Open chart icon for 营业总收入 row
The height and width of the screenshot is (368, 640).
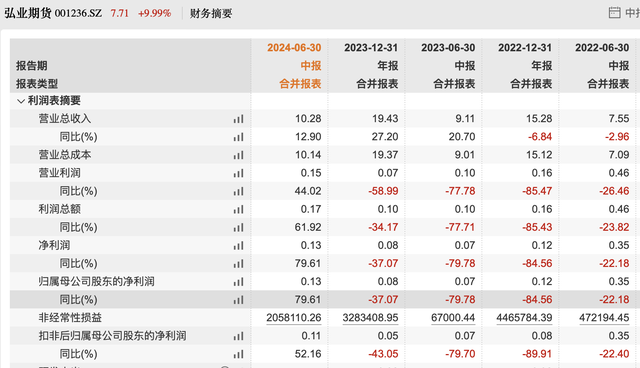(x=238, y=119)
